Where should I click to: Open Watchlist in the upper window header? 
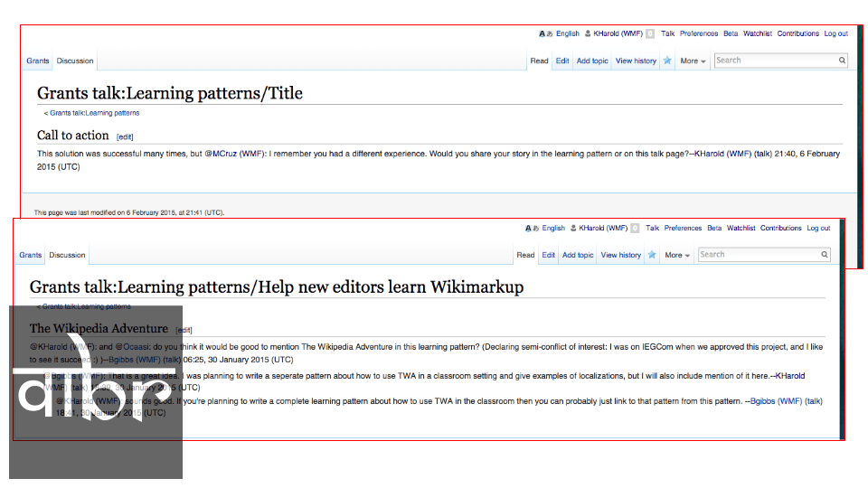pyautogui.click(x=758, y=33)
